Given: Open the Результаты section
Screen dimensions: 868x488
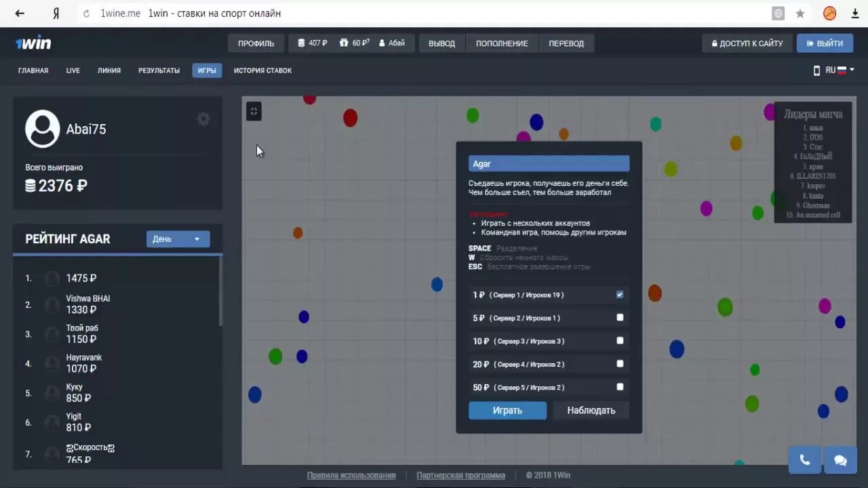Looking at the screenshot, I should pyautogui.click(x=159, y=70).
